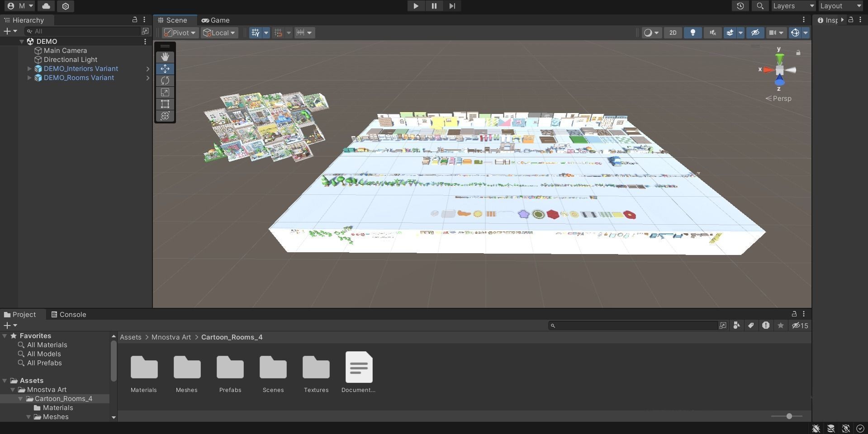The width and height of the screenshot is (868, 434).
Task: Open the Undo History
Action: coord(740,6)
